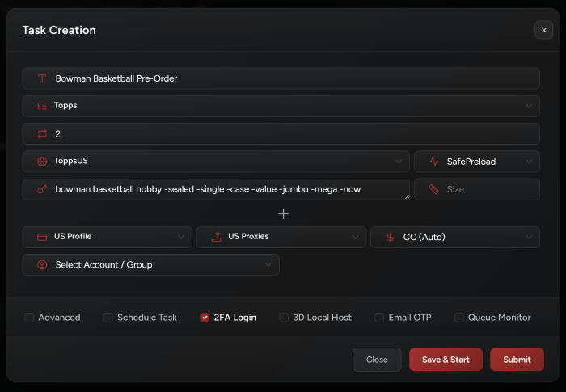Click the router icon beside US Proxies
The image size is (566, 392).
(x=216, y=237)
